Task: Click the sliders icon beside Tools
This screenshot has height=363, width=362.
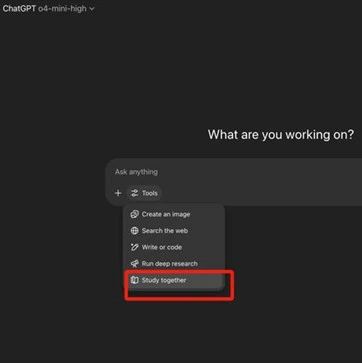Action: [135, 193]
